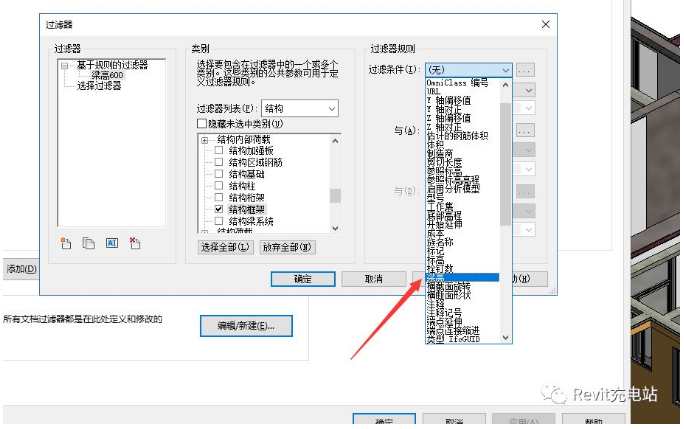
Task: Select 类型 IfcGUID at list bottom
Action: tap(453, 339)
